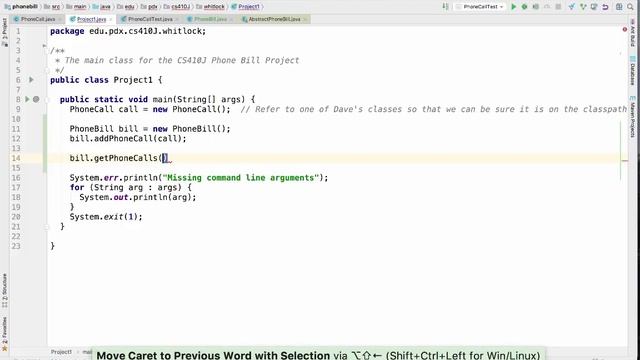Viewport: 640px width, 360px height.
Task: Click the whitlock breadcrumb folder
Action: click(210, 7)
